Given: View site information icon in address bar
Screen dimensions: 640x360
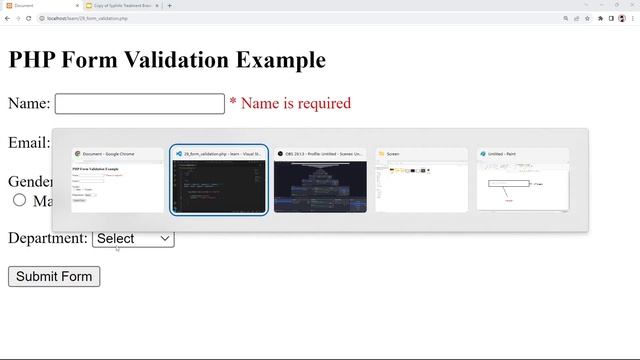Looking at the screenshot, I should (x=42, y=18).
